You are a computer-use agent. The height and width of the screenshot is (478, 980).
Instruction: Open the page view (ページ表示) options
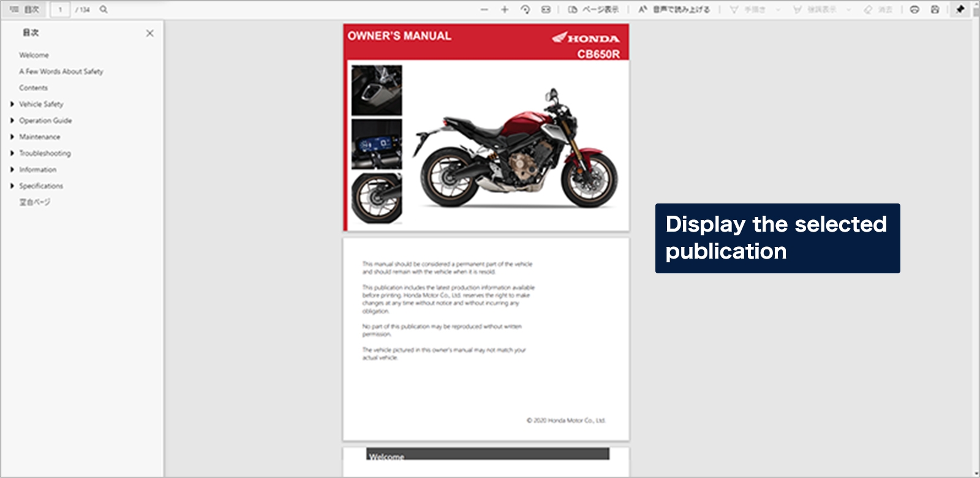594,10
